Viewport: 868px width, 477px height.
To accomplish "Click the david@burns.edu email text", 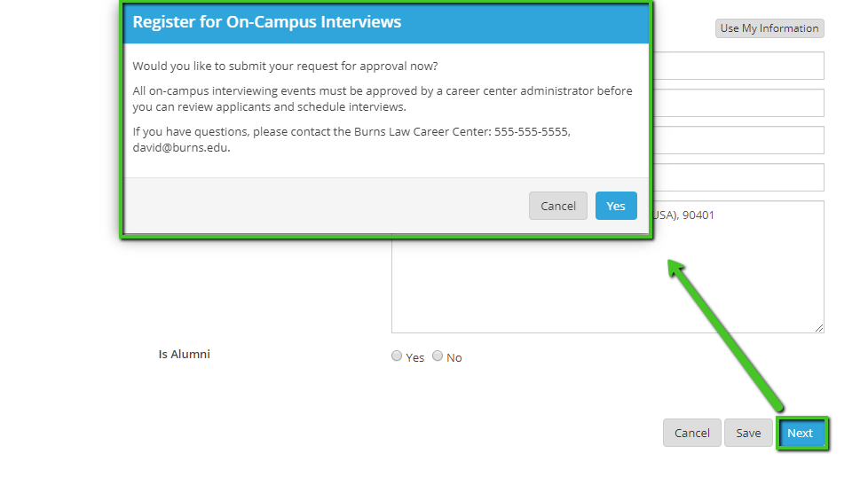I will click(181, 148).
